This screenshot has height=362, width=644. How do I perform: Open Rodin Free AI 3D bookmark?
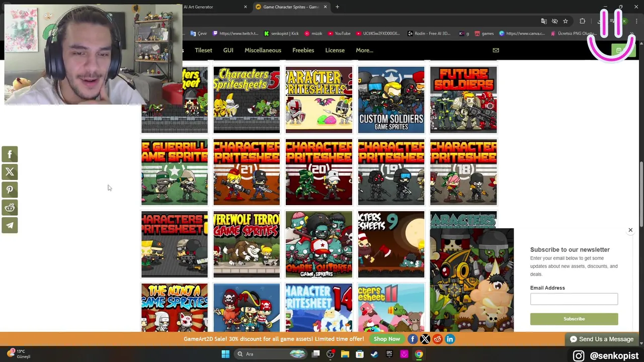(x=429, y=34)
